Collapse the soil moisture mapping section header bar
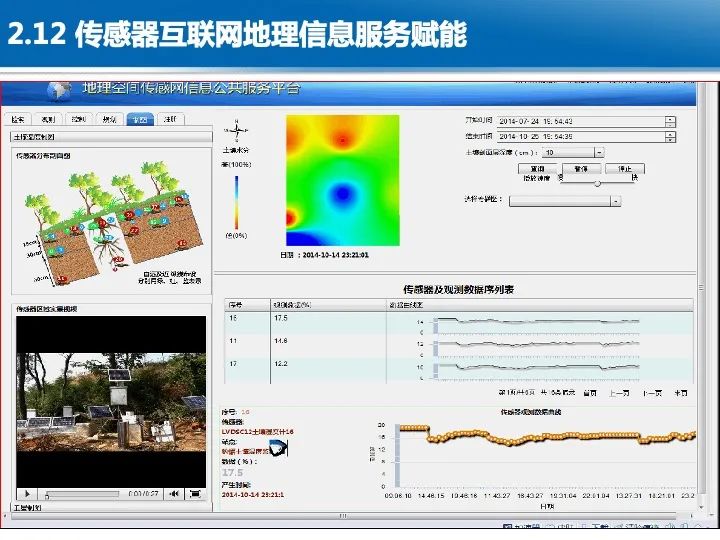Image resolution: width=720 pixels, height=540 pixels. coord(111,137)
